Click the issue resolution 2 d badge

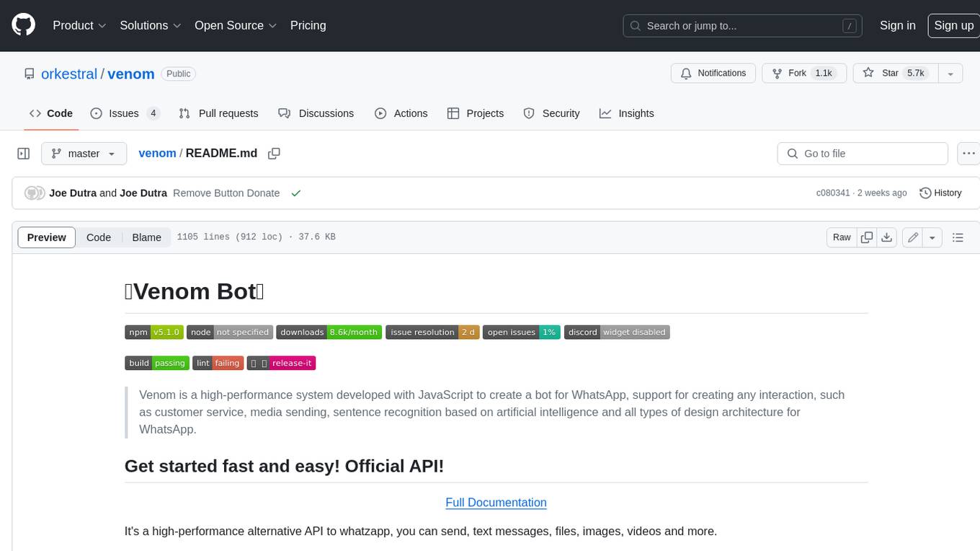[x=432, y=332]
